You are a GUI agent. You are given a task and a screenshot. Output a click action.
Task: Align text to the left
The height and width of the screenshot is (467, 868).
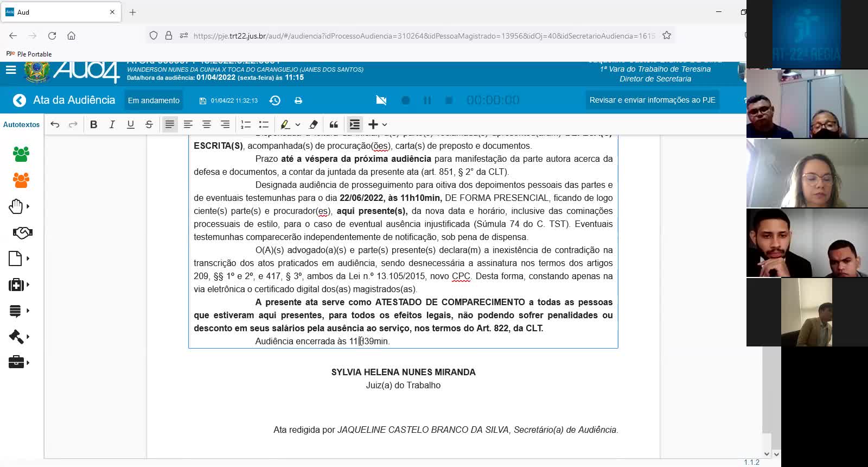[188, 124]
